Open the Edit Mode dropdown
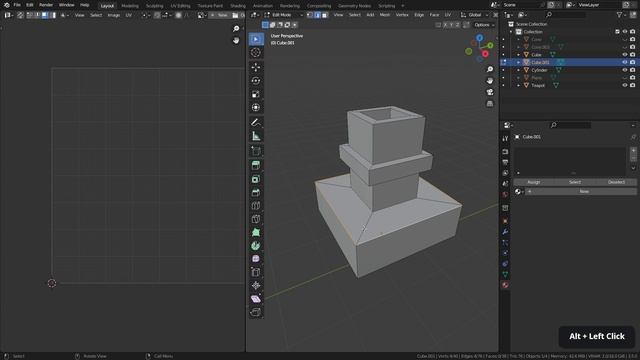640x360 pixels. point(284,15)
